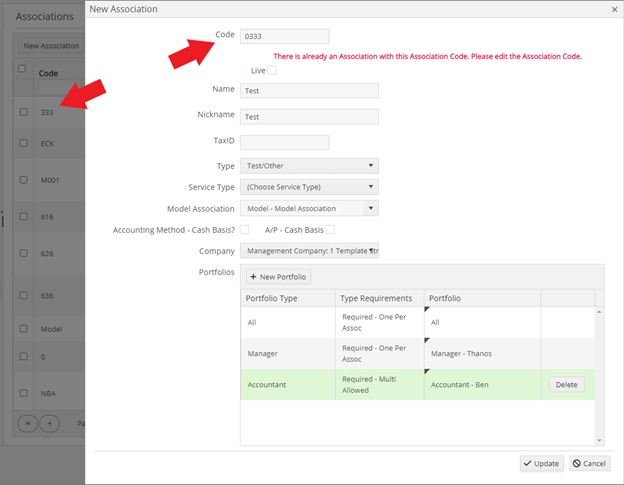Check the 626 row checkbox
624x485 pixels.
click(x=24, y=253)
